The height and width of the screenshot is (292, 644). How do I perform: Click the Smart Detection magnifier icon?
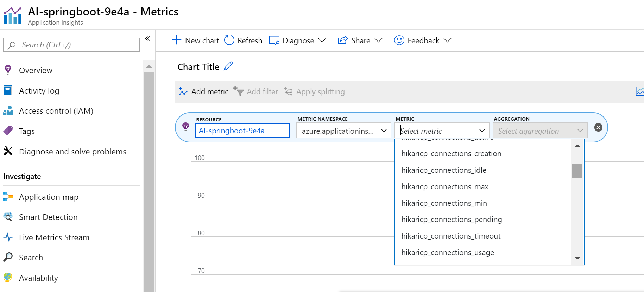(x=8, y=216)
